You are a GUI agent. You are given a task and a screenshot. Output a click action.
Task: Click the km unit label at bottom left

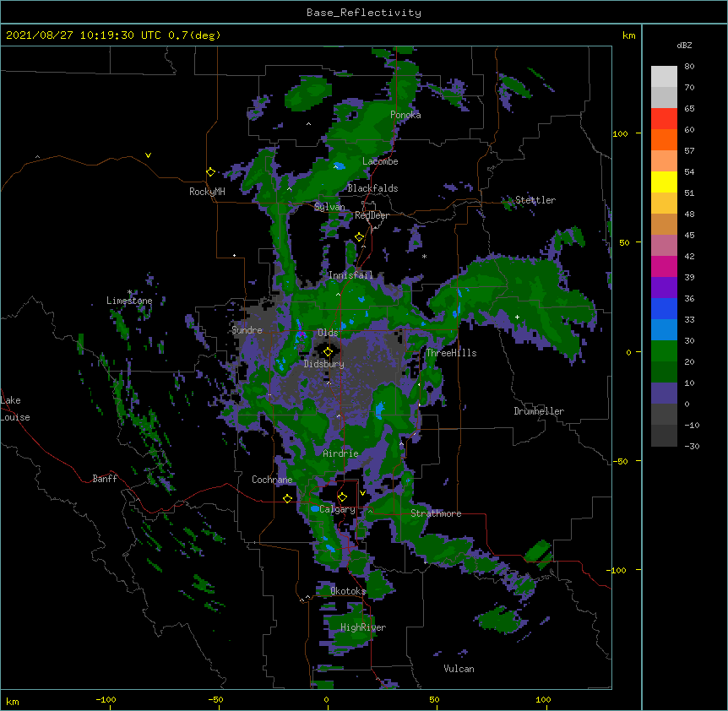tap(13, 702)
